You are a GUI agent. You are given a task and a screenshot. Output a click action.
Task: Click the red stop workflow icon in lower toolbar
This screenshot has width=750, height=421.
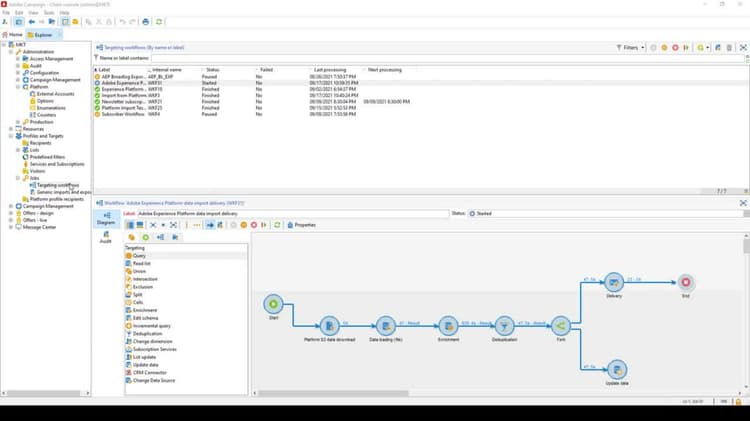(x=254, y=225)
